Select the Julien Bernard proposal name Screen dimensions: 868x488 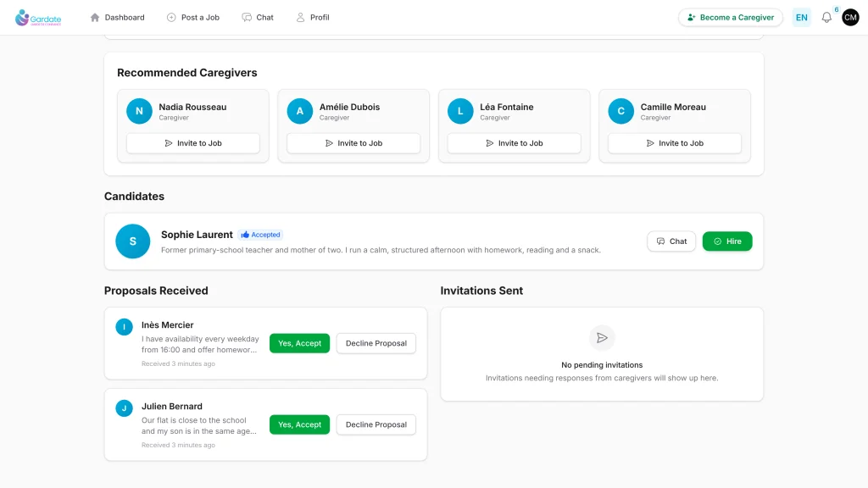(x=172, y=407)
